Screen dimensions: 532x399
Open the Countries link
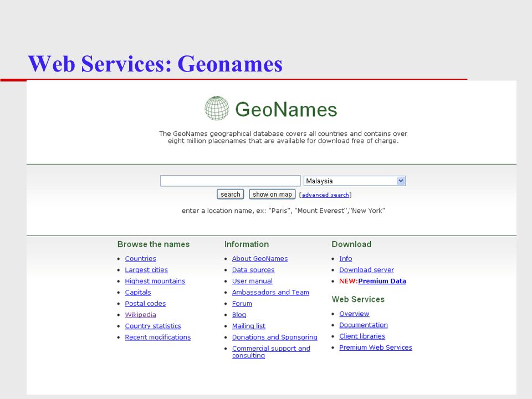[x=140, y=259]
